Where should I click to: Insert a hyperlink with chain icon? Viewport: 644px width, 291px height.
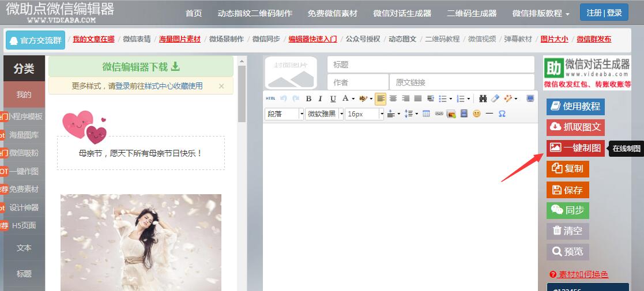pos(439,114)
